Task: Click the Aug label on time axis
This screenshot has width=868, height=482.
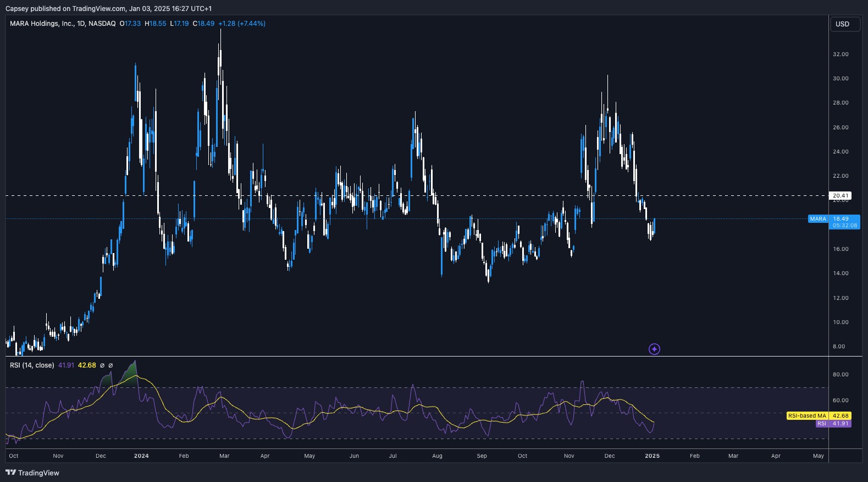Action: (437, 456)
